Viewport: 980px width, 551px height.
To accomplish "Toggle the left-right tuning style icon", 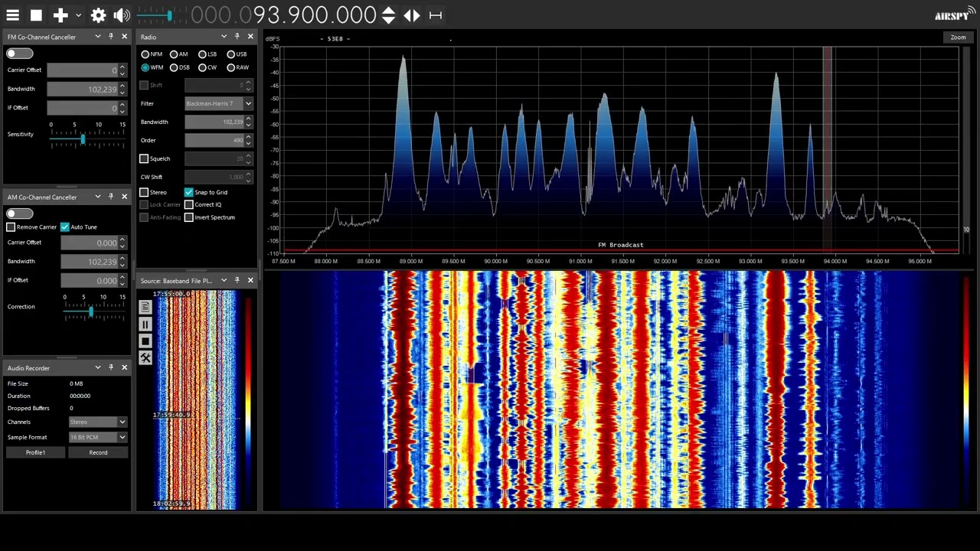I will click(412, 15).
